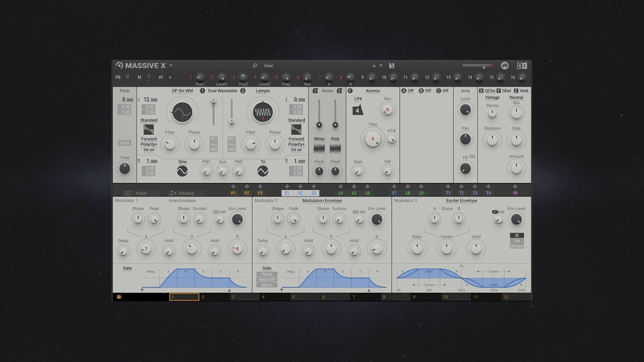644x362 pixels.
Task: Click the Native Instruments NI logo
Action: (x=522, y=65)
